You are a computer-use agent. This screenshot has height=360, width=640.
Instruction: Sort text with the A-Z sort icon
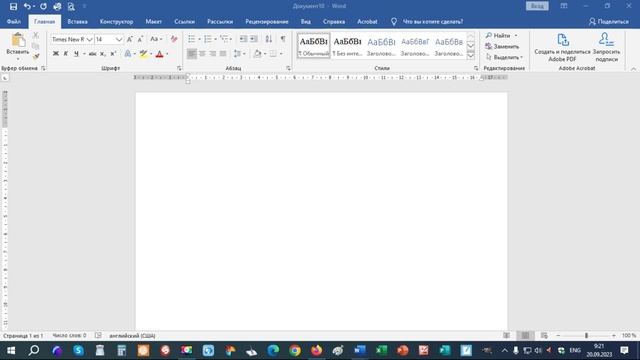coord(269,39)
